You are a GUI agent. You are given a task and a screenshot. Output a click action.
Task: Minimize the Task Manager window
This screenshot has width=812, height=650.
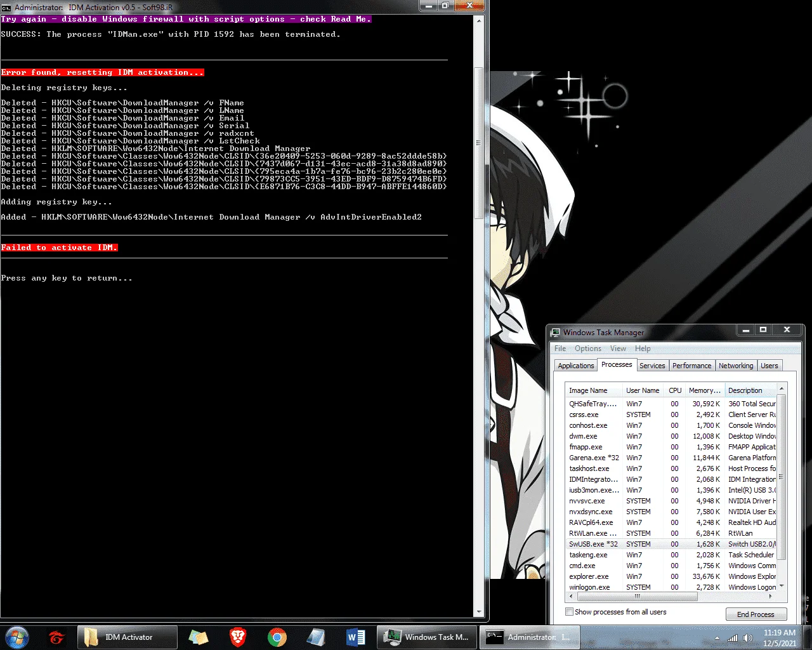[746, 330]
